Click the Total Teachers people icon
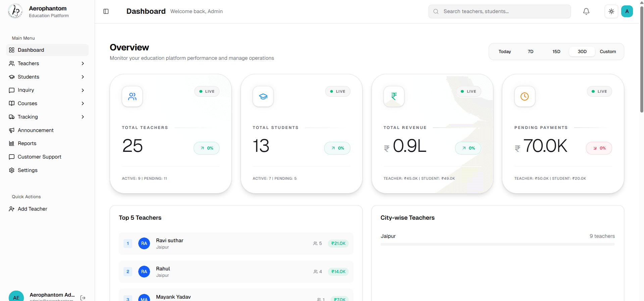Image resolution: width=644 pixels, height=301 pixels. click(x=132, y=96)
